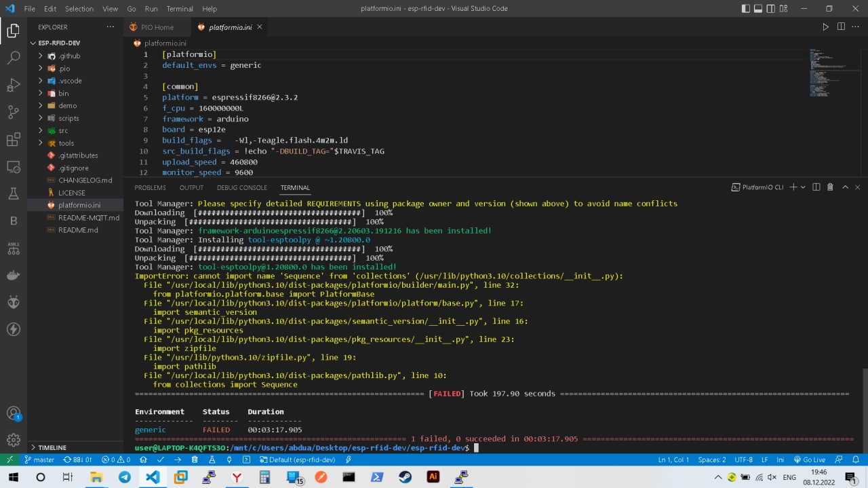Open the Terminal menu in menu bar

pos(180,9)
